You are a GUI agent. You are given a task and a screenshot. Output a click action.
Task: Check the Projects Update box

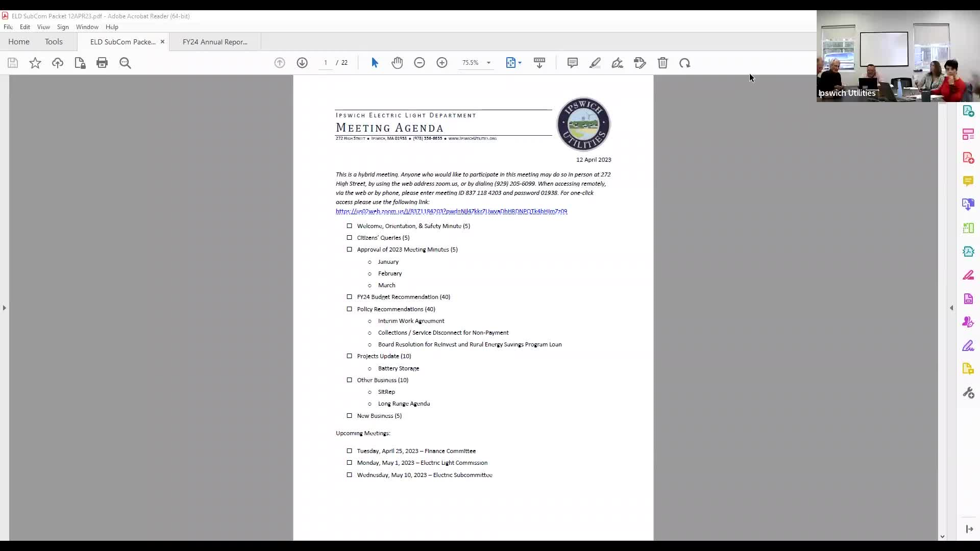(350, 356)
